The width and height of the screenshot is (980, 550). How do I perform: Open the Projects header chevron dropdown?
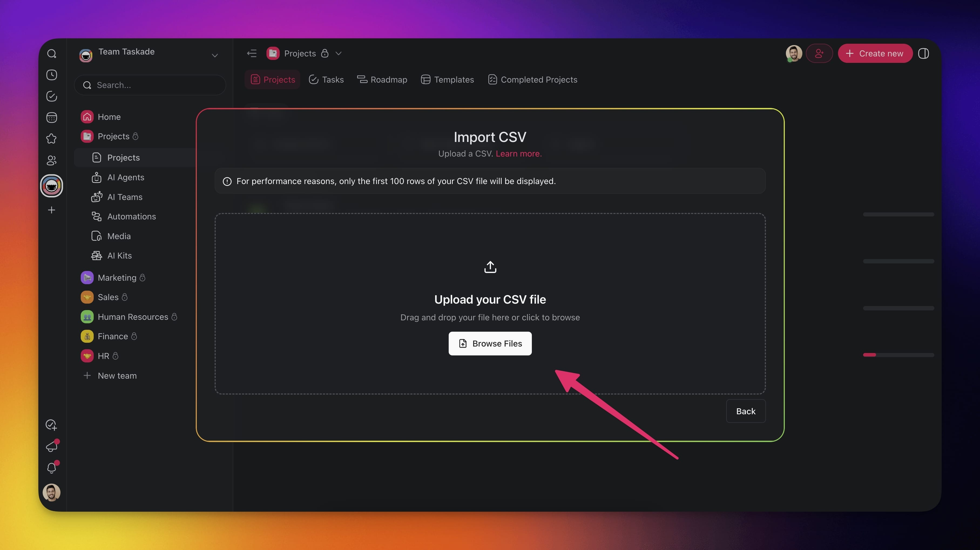(339, 54)
